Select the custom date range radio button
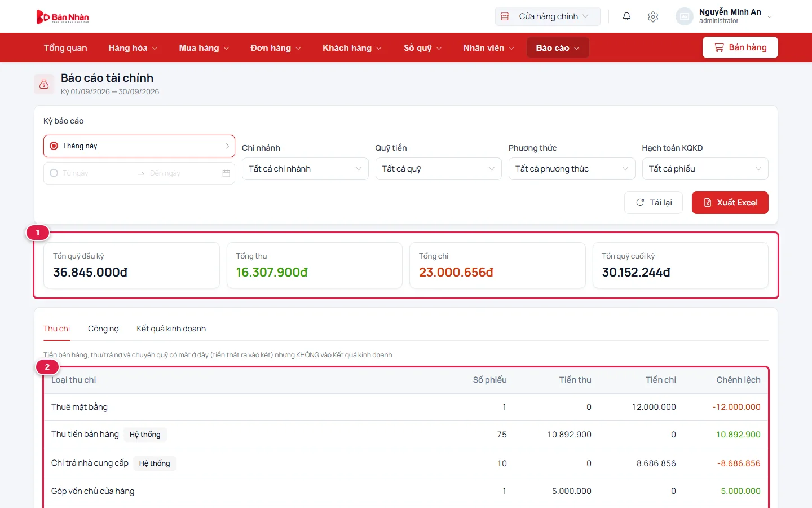This screenshot has height=508, width=812. pyautogui.click(x=54, y=173)
